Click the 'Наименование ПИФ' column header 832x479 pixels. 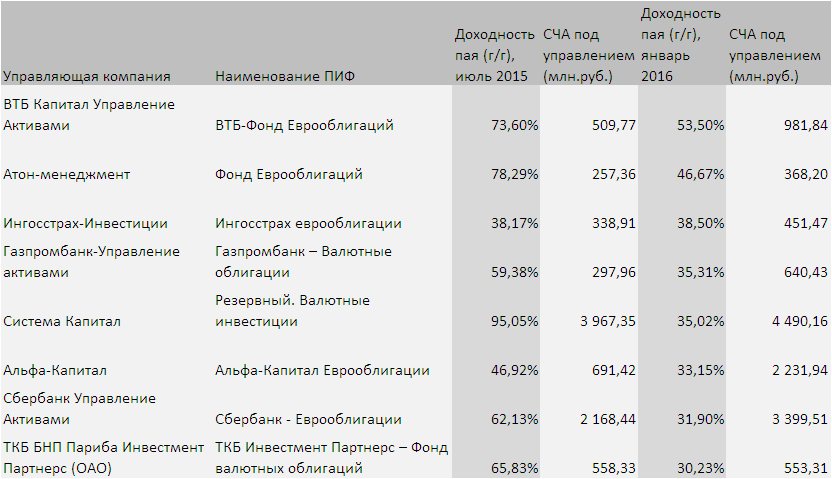(x=285, y=76)
